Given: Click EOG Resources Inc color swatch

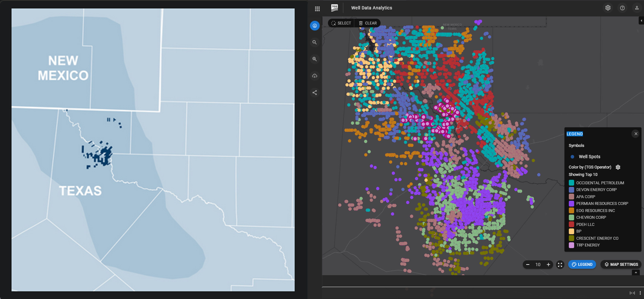Looking at the screenshot, I should pos(571,211).
